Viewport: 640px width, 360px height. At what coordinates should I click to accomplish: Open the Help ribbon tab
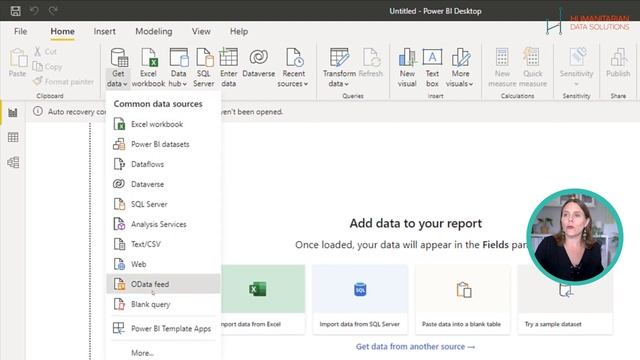pyautogui.click(x=239, y=31)
